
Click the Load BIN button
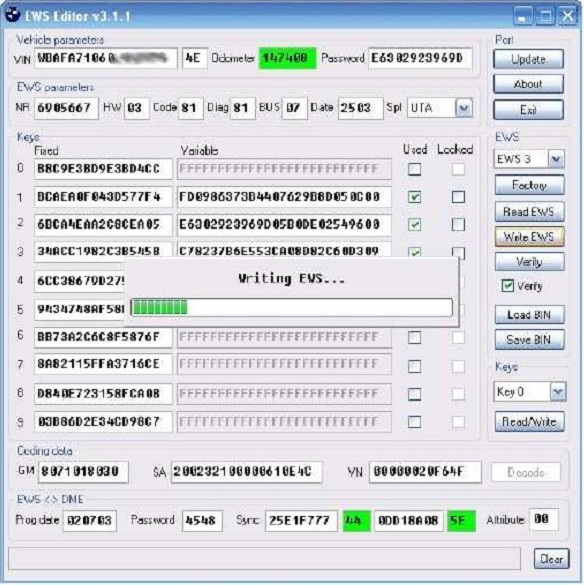tap(529, 315)
